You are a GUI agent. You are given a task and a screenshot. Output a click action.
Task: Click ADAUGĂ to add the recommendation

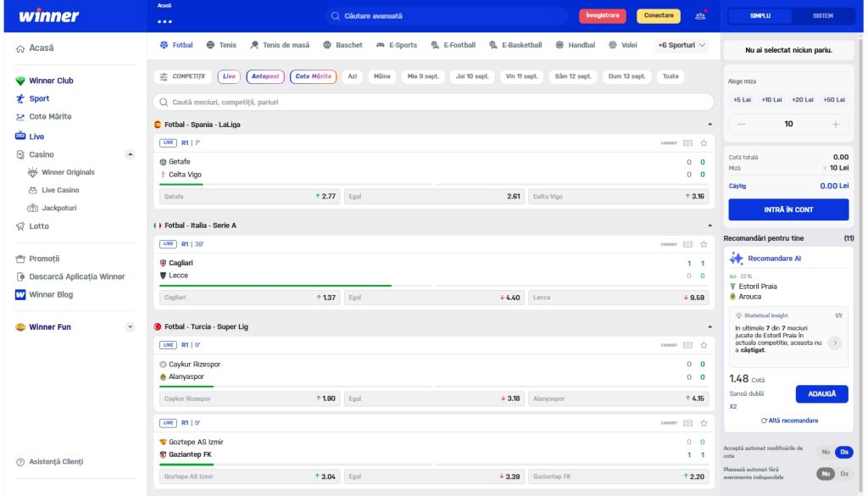tap(821, 394)
